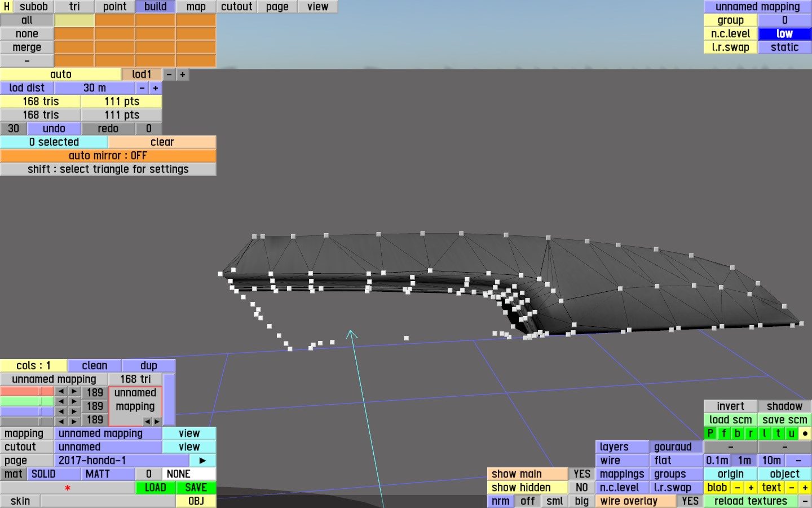Viewport: 812px width, 508px height.
Task: Click the minus button beside reload textures
Action: 805,501
